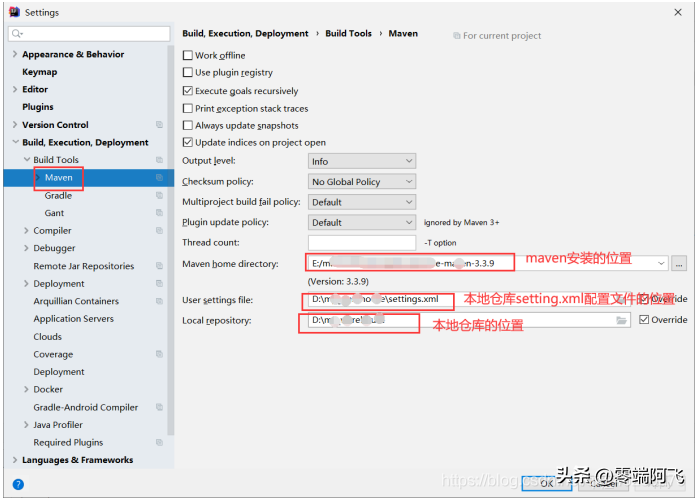Collapse the Build Tools node
The height and width of the screenshot is (499, 699).
pyautogui.click(x=27, y=160)
